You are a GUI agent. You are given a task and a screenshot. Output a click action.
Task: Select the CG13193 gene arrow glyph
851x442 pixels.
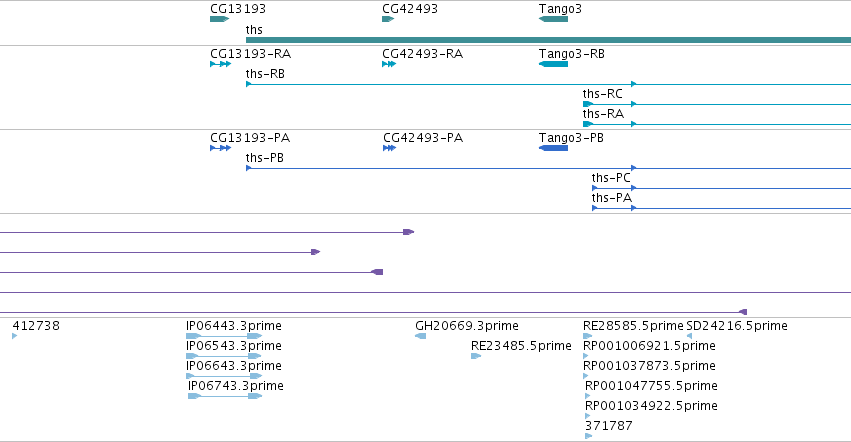219,19
